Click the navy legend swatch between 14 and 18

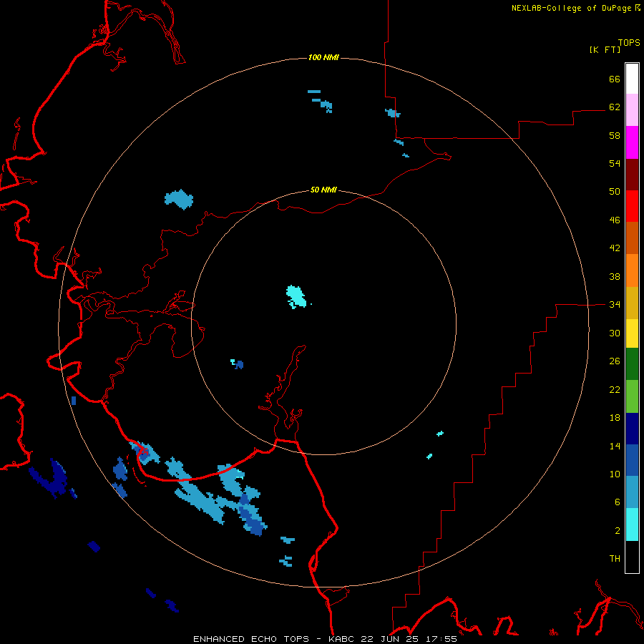click(632, 429)
